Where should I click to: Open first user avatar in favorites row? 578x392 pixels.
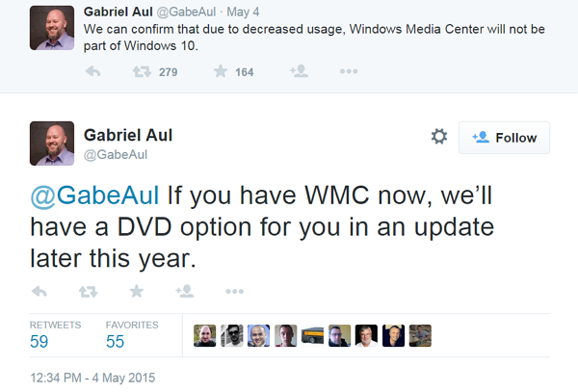tap(205, 335)
